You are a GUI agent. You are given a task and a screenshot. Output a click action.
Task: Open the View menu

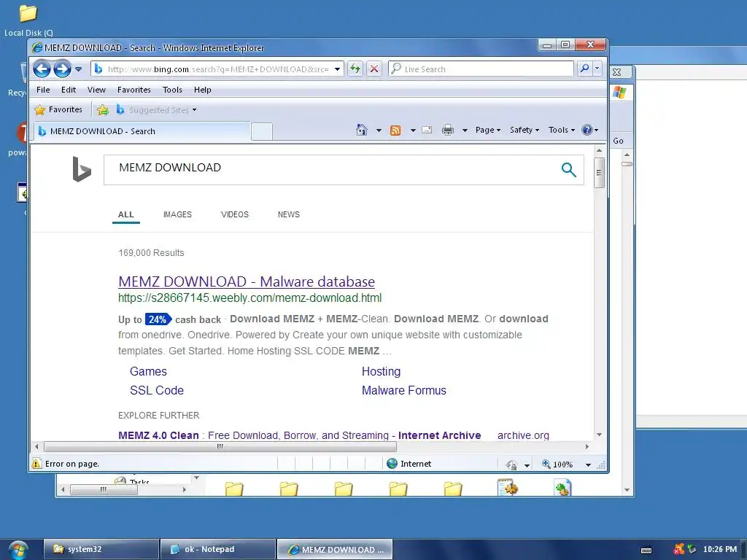[96, 90]
